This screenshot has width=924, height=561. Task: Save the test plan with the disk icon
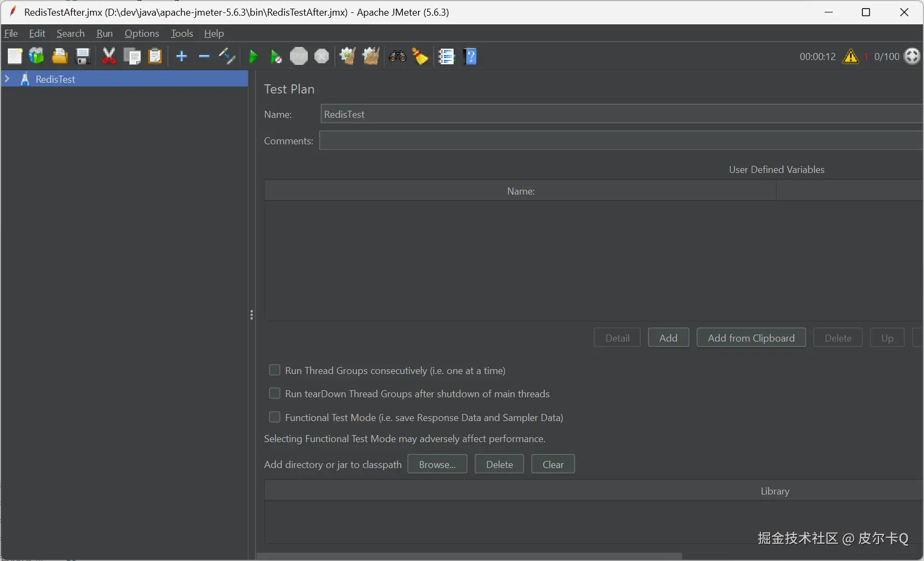[83, 56]
